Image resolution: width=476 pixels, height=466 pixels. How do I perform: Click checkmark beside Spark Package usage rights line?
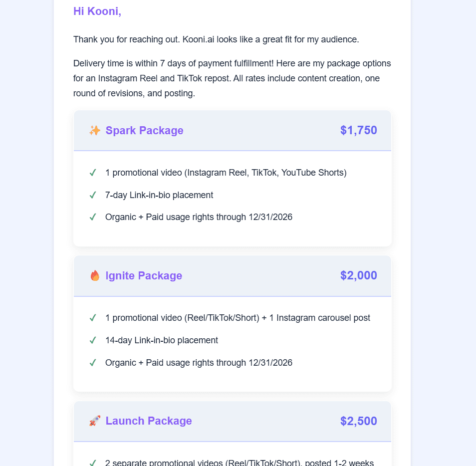(93, 217)
